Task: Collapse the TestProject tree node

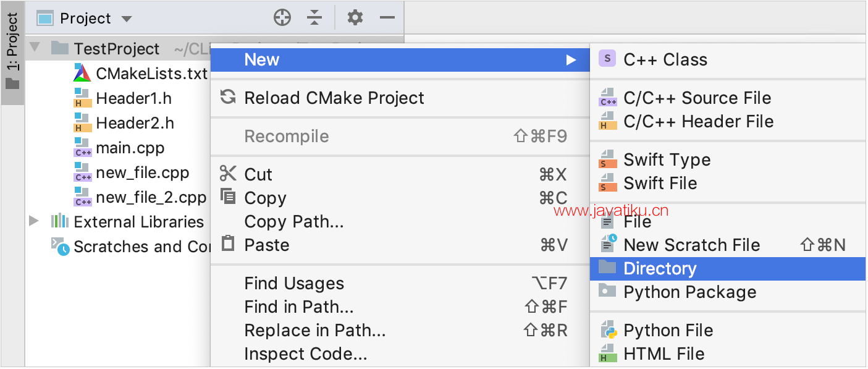Action: pos(35,47)
